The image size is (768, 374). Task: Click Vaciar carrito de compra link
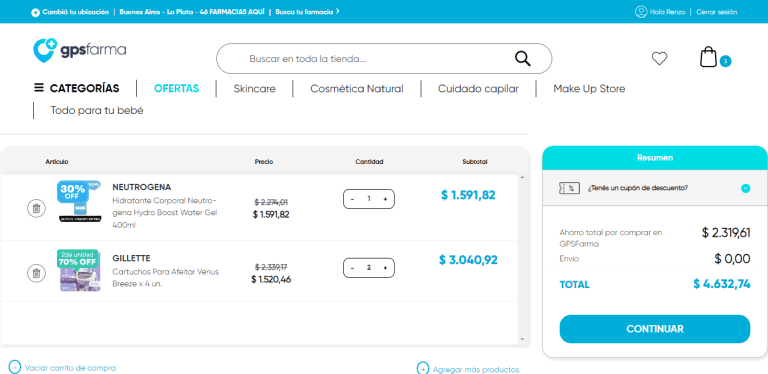(x=70, y=368)
